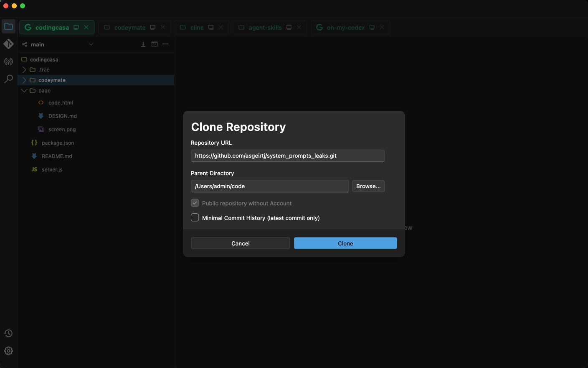Click the Parent Directory input field
588x368 pixels.
pos(270,186)
